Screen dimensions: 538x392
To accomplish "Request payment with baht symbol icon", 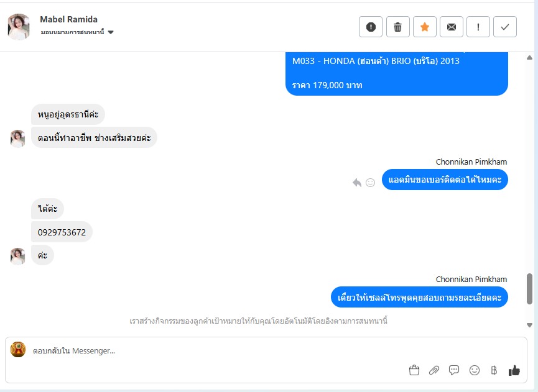I will (x=494, y=370).
